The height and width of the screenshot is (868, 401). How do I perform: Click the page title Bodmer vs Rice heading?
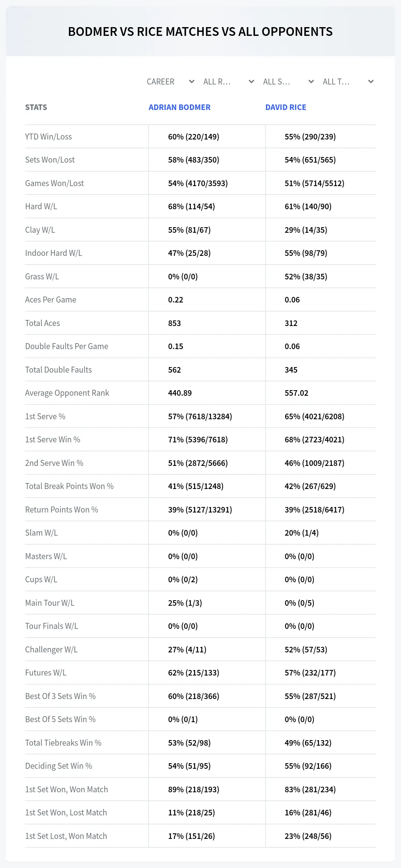click(x=200, y=31)
